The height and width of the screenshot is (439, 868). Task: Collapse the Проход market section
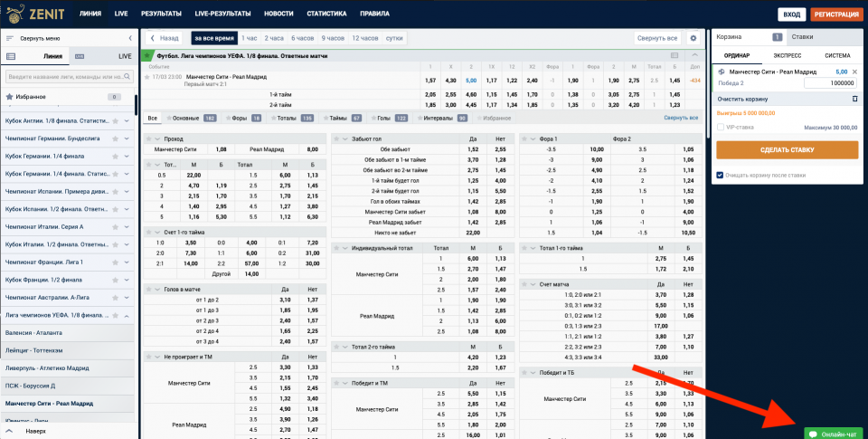pyautogui.click(x=157, y=139)
